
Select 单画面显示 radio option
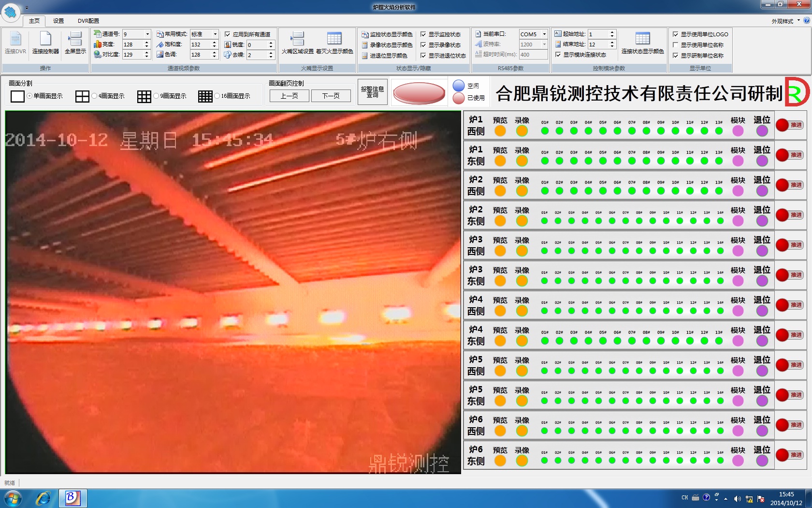click(x=29, y=96)
